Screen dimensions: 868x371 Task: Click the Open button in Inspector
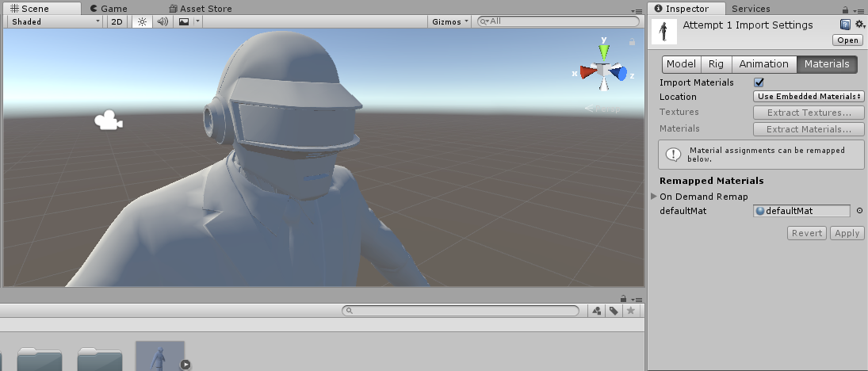pos(847,40)
